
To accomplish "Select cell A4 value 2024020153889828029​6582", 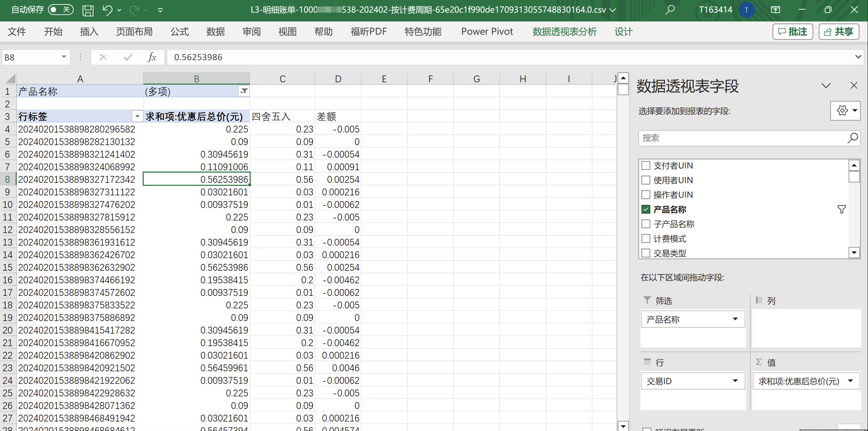I will click(80, 129).
